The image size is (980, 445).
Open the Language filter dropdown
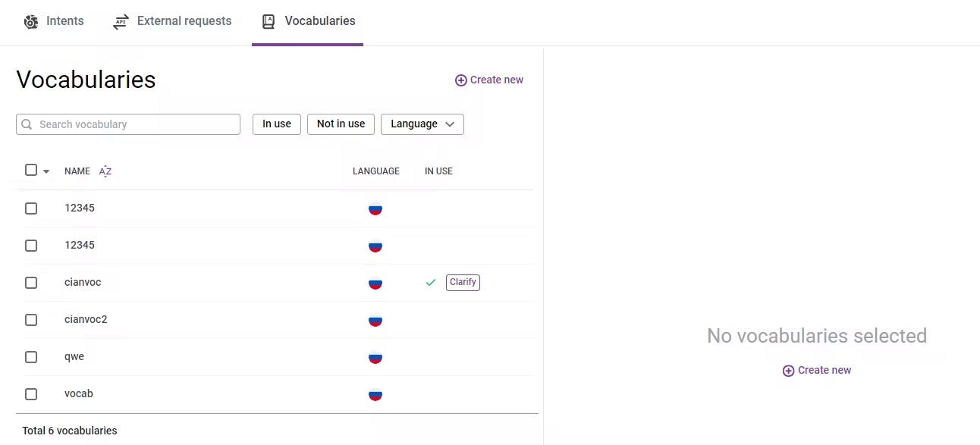pos(422,124)
